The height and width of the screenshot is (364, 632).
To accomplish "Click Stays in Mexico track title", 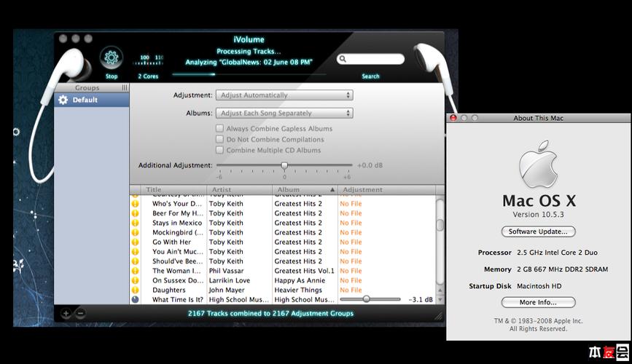I will click(x=177, y=223).
